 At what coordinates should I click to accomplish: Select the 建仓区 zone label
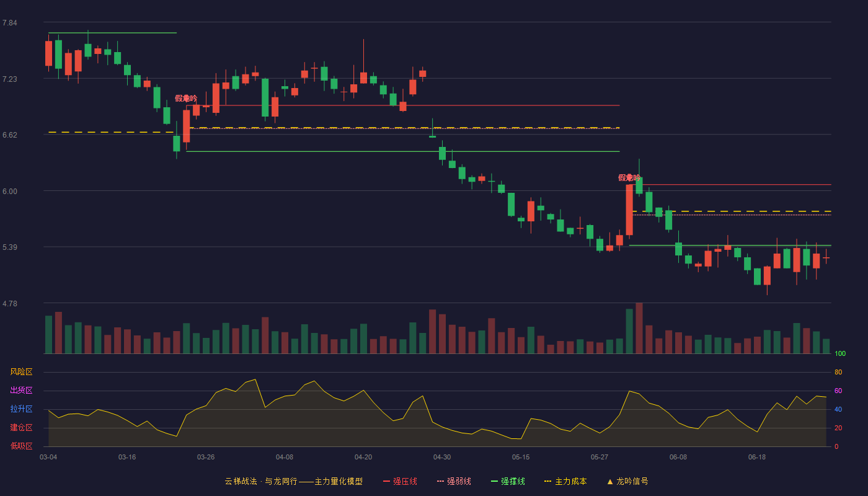coord(21,428)
